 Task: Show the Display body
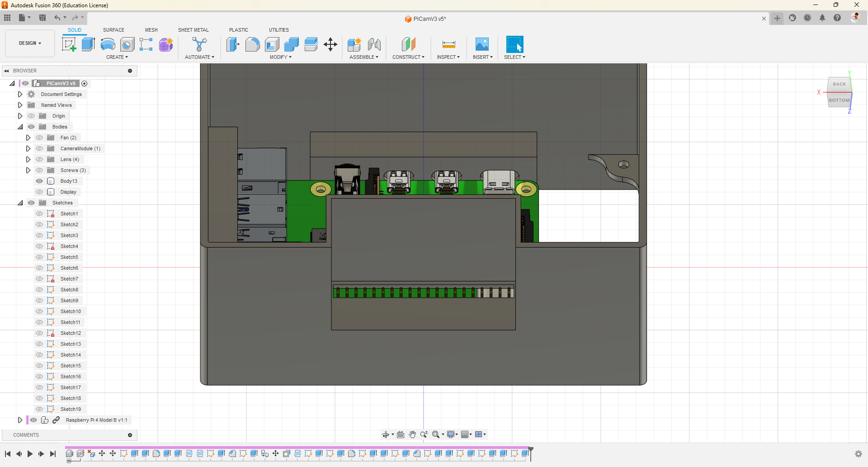click(39, 192)
